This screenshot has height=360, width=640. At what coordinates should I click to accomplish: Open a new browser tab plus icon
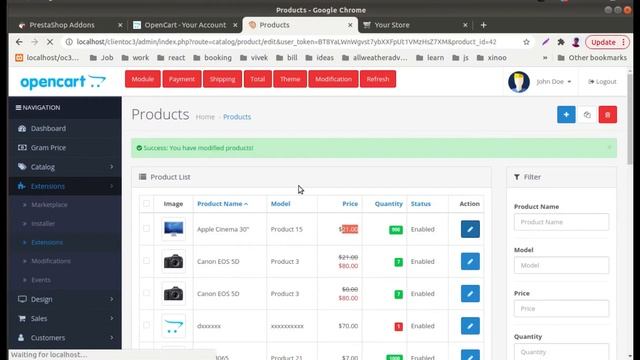point(483,25)
